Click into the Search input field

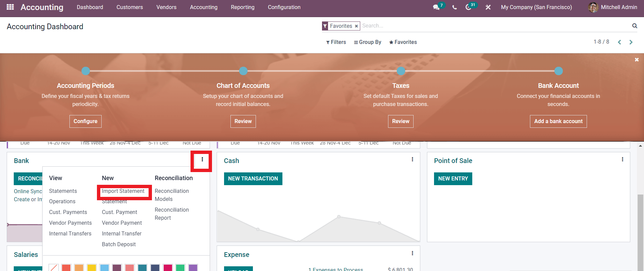[493, 26]
